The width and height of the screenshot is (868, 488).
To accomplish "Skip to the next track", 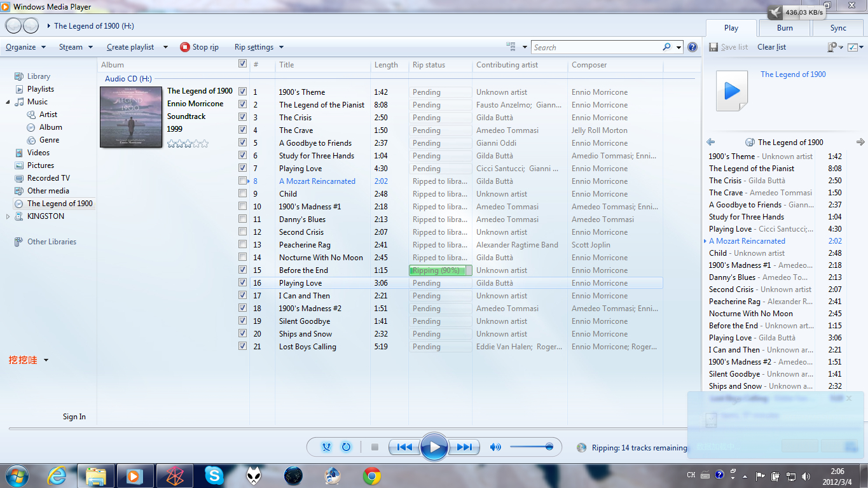I will click(x=464, y=447).
